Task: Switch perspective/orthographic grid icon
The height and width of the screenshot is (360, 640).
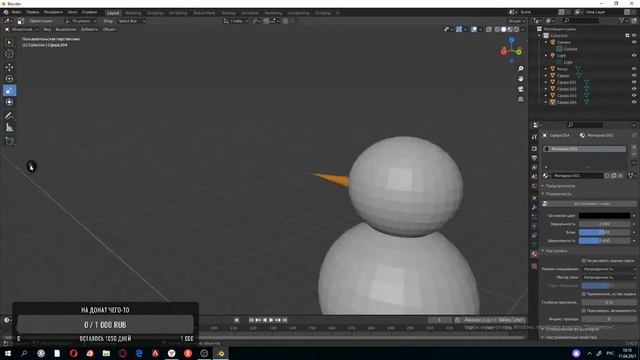Action: [520, 99]
